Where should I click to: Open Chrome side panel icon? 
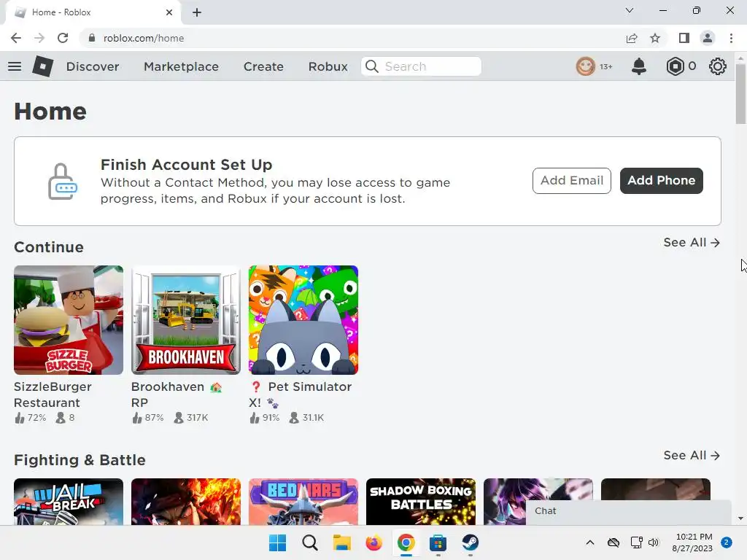tap(684, 38)
